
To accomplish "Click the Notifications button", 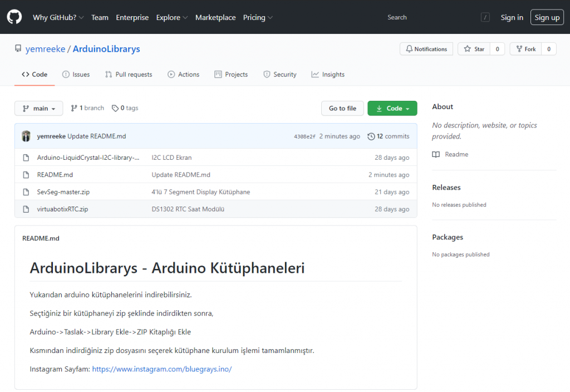I will coord(426,49).
